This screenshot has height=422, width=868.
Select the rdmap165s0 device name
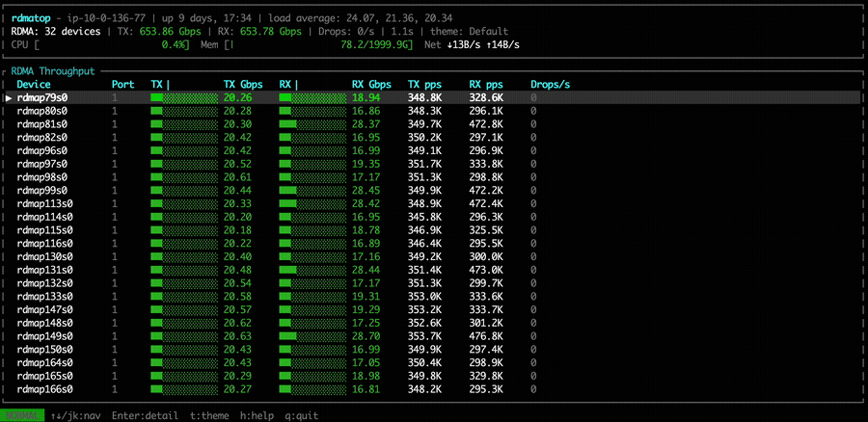tap(44, 377)
